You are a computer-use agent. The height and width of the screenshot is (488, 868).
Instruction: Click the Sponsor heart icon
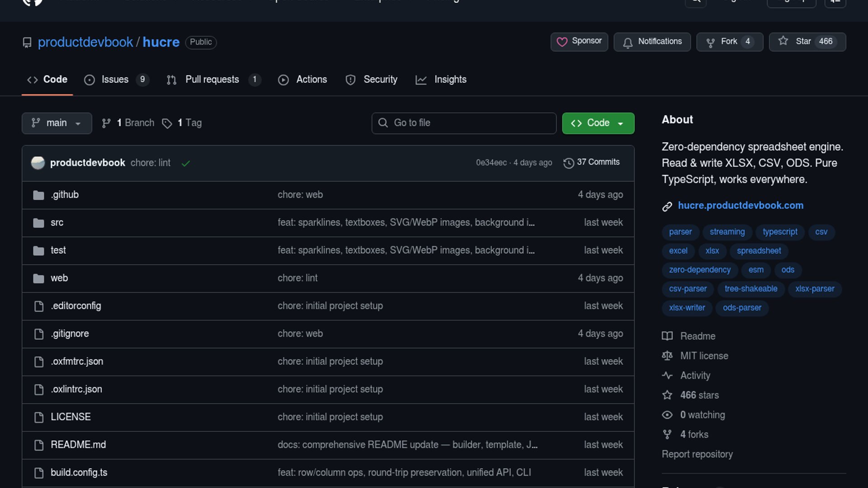click(562, 42)
